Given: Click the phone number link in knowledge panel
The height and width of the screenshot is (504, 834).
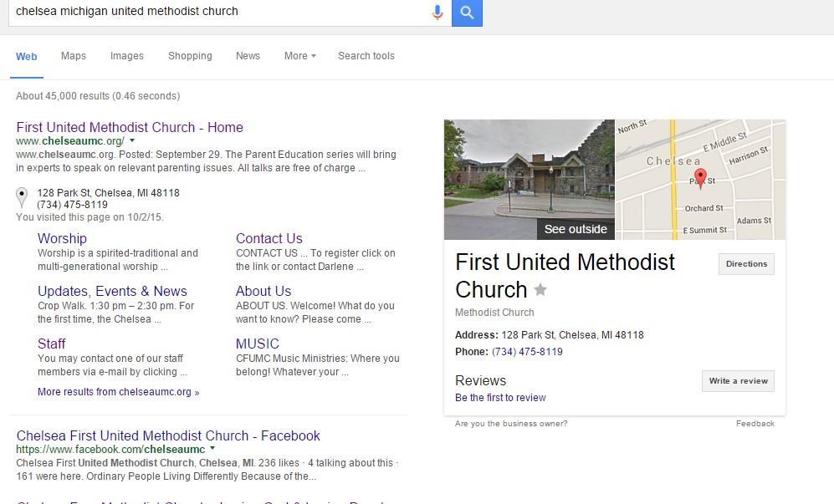Looking at the screenshot, I should [x=527, y=352].
